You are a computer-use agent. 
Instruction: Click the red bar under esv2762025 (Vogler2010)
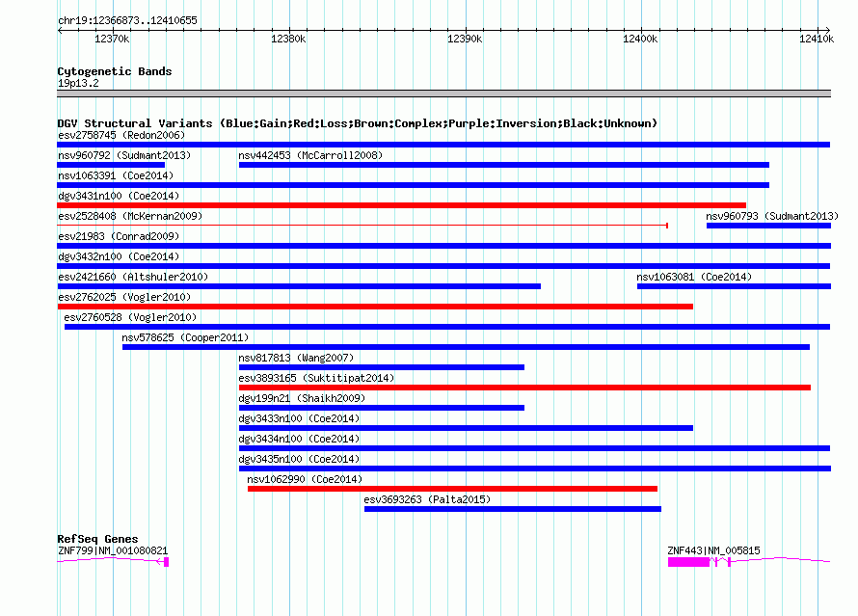click(x=375, y=307)
